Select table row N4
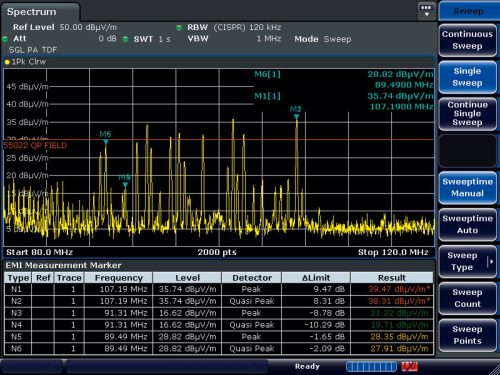Screen dimensions: 500x375 coord(219,325)
